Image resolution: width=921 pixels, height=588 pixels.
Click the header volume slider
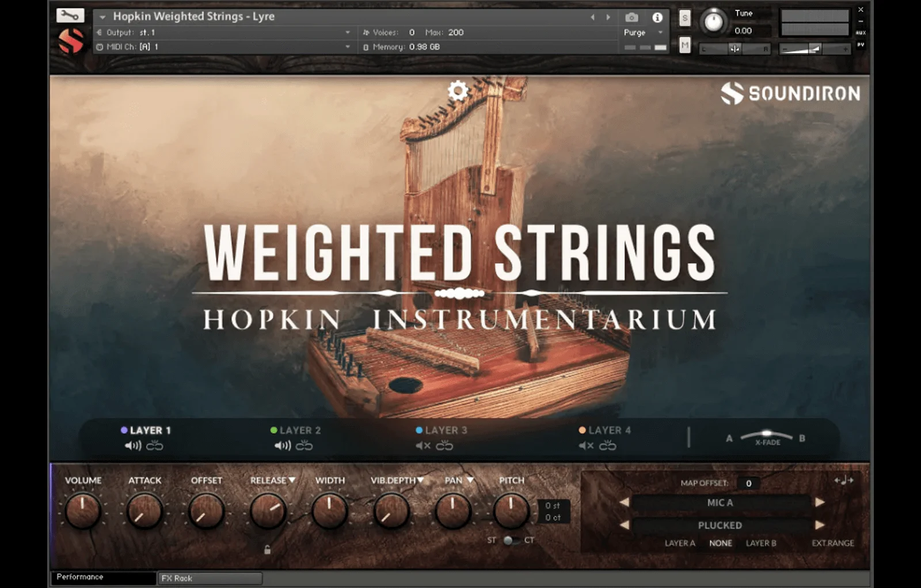click(x=815, y=49)
